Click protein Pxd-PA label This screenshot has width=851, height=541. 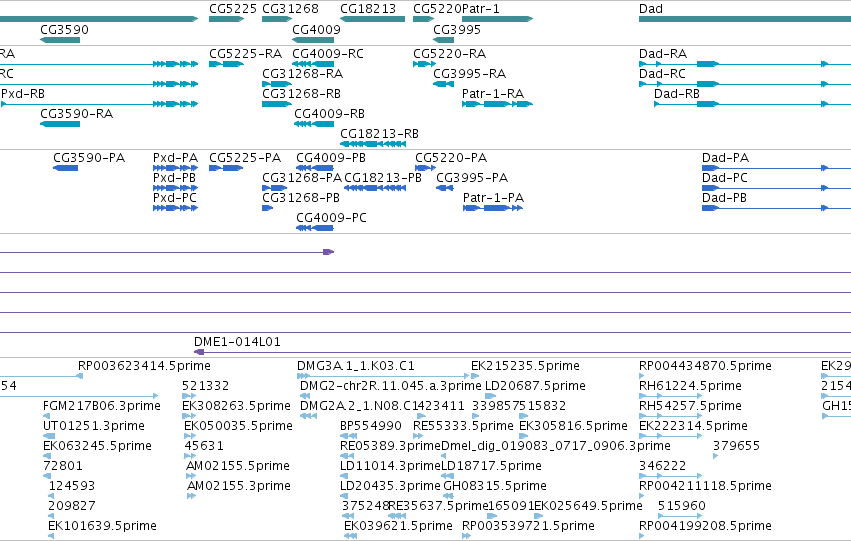pos(175,158)
